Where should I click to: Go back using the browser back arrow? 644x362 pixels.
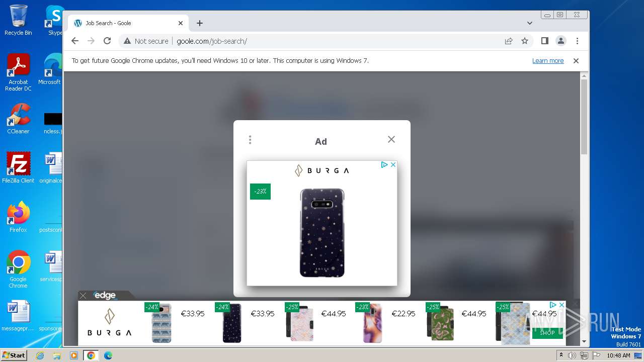[75, 41]
